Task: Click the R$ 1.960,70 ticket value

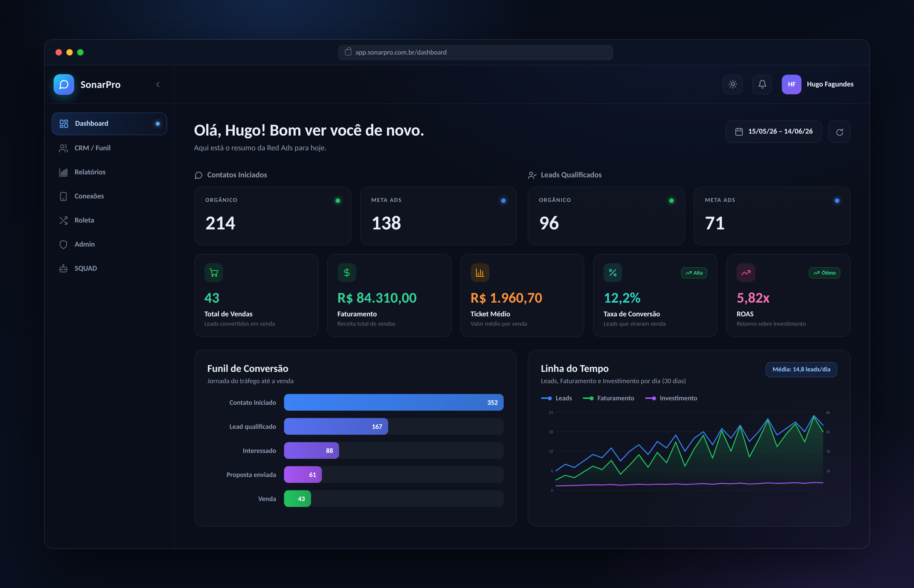Action: pyautogui.click(x=506, y=298)
